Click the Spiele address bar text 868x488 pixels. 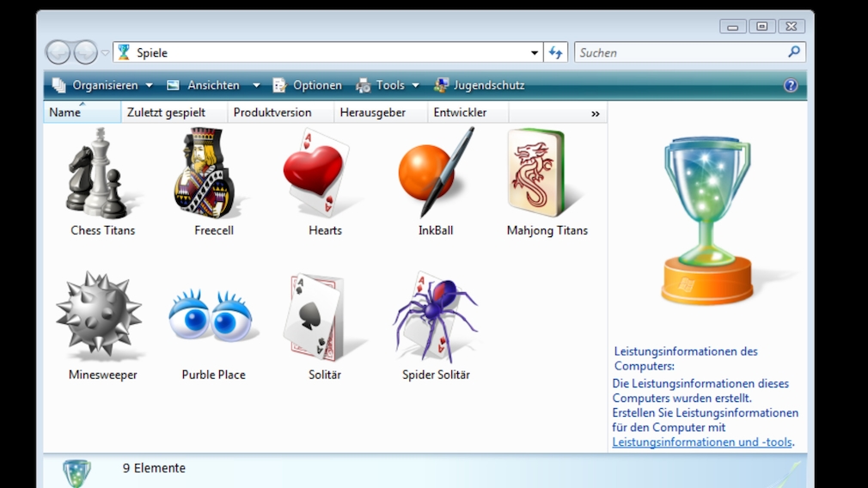pos(152,53)
